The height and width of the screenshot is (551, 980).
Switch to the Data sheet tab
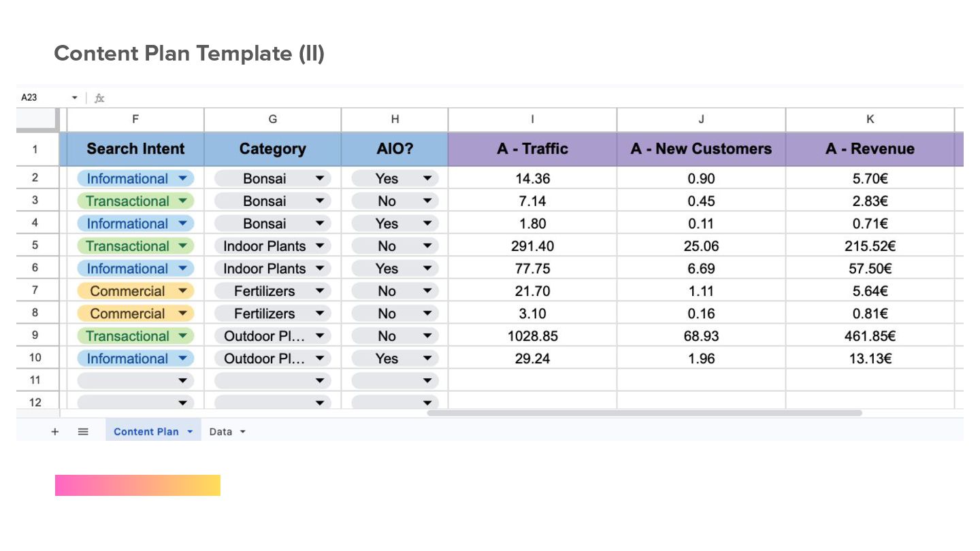tap(220, 431)
